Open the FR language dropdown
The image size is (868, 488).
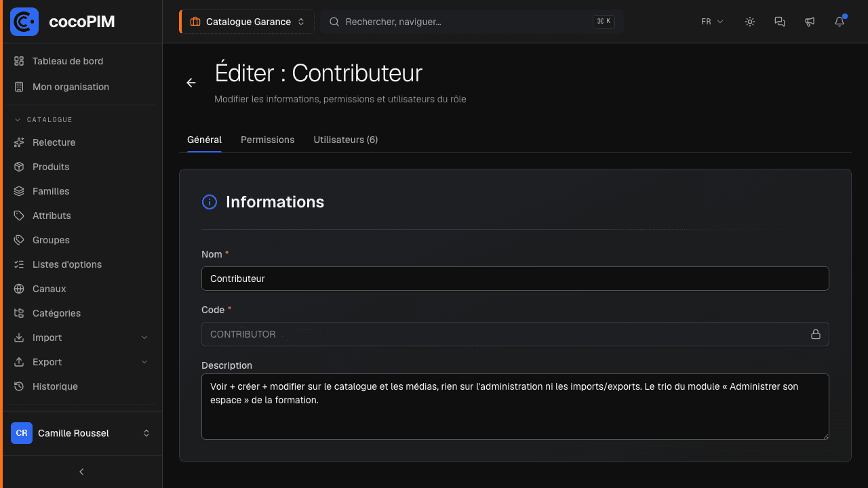click(x=712, y=22)
